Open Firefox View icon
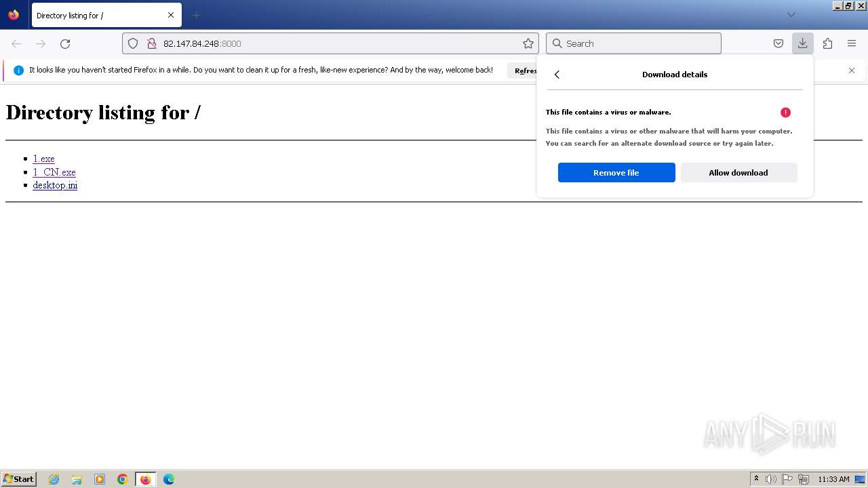 pos(14,15)
